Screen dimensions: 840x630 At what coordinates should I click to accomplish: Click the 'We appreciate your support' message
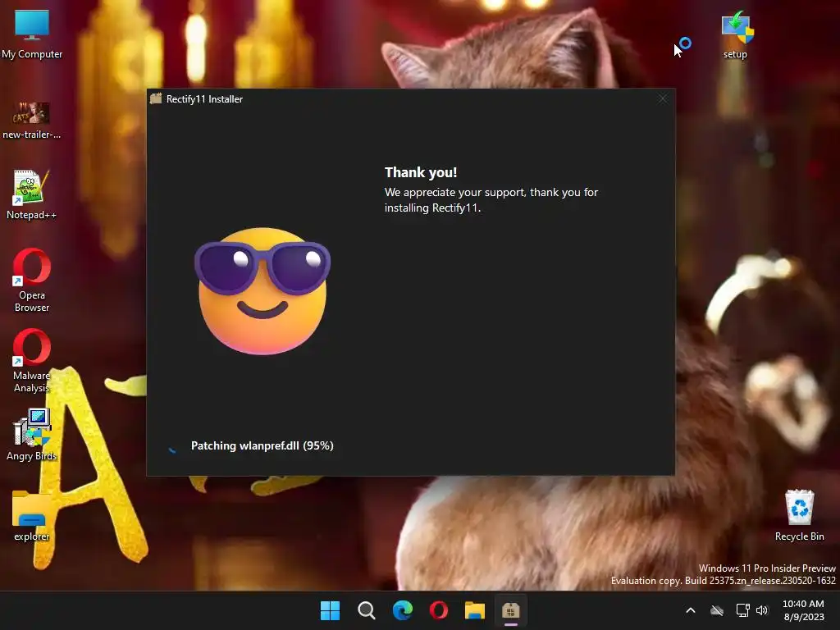coord(491,200)
